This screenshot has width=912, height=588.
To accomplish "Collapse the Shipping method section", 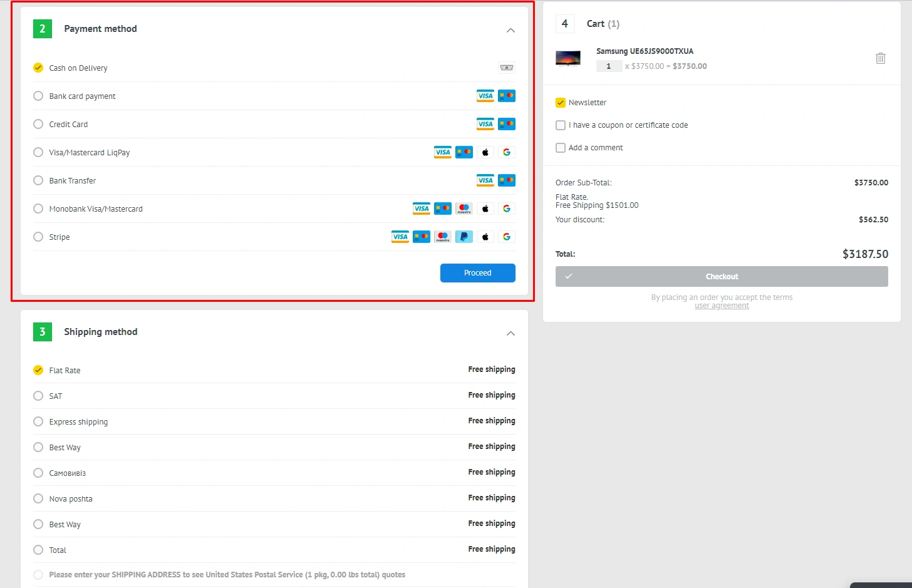I will pos(510,333).
